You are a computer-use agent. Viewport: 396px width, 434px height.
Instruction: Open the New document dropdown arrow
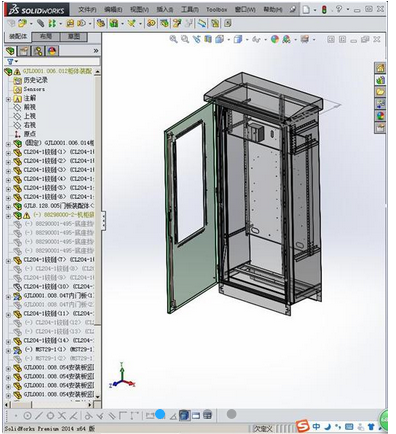pyautogui.click(x=315, y=10)
